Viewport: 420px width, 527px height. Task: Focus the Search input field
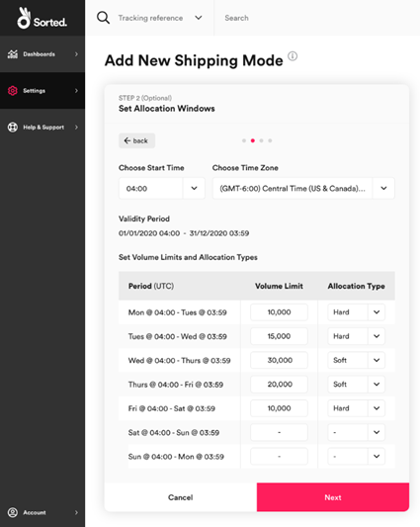316,18
